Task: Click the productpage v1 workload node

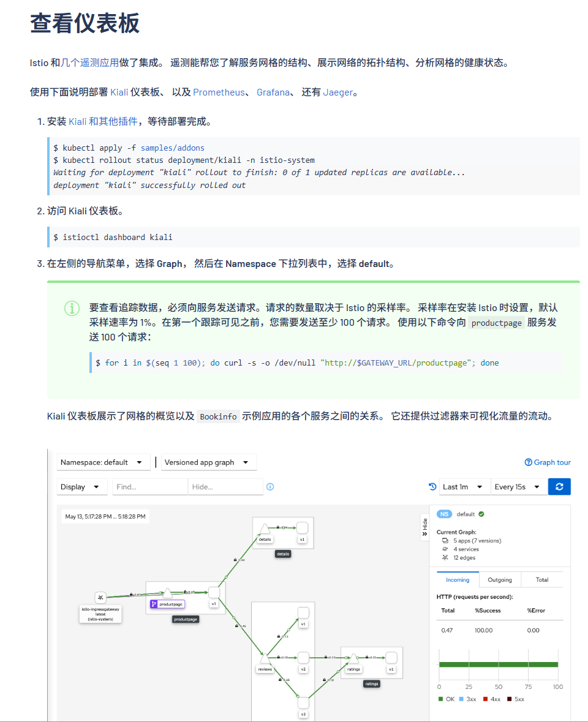Action: pyautogui.click(x=214, y=592)
